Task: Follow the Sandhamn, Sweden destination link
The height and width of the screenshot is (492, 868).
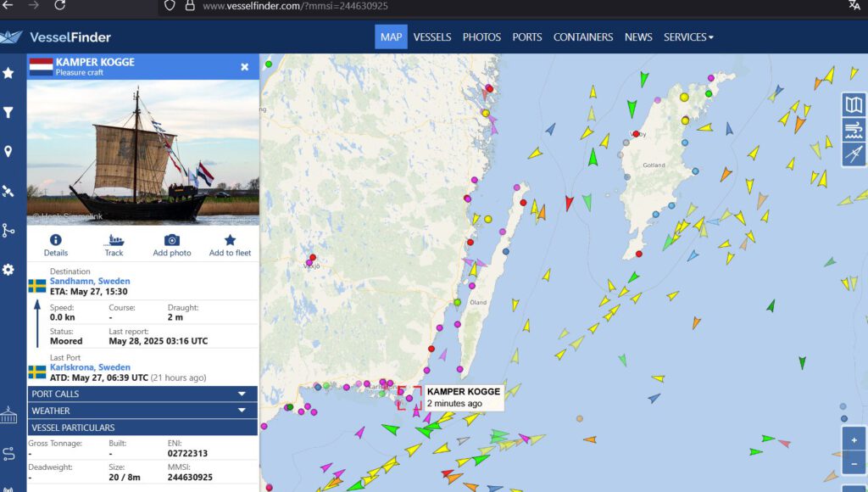Action: (x=90, y=281)
